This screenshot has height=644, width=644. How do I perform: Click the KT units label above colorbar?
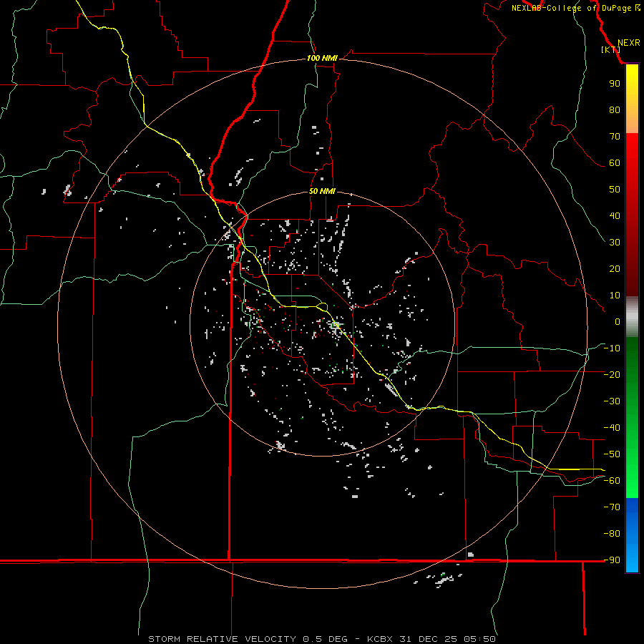pos(610,49)
